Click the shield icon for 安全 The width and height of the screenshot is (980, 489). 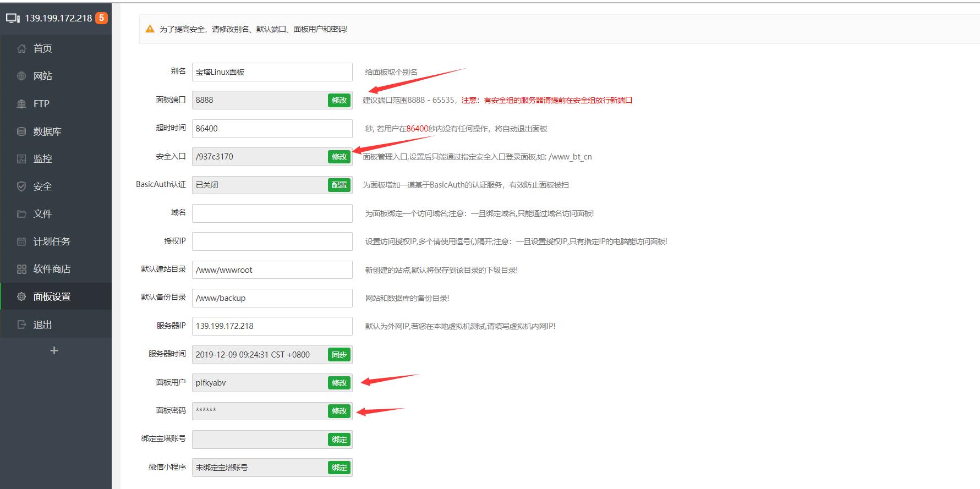coord(21,186)
